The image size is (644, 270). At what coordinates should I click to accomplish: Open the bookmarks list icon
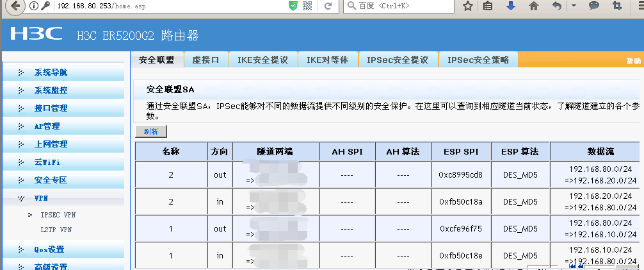click(488, 6)
